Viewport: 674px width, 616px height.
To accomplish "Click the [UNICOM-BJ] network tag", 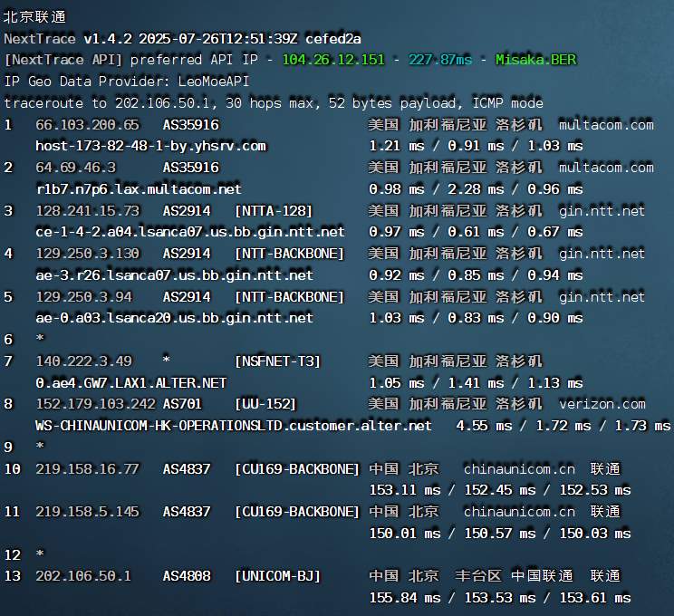I will click(277, 576).
